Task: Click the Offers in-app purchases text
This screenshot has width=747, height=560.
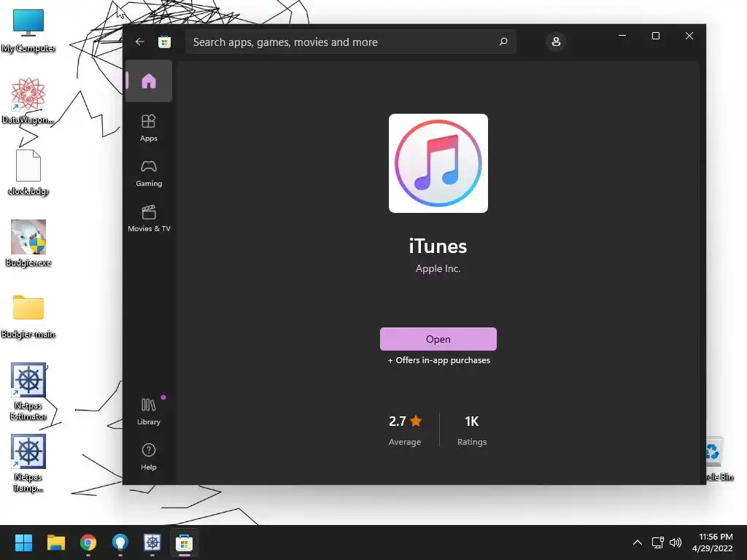Action: coord(438,360)
